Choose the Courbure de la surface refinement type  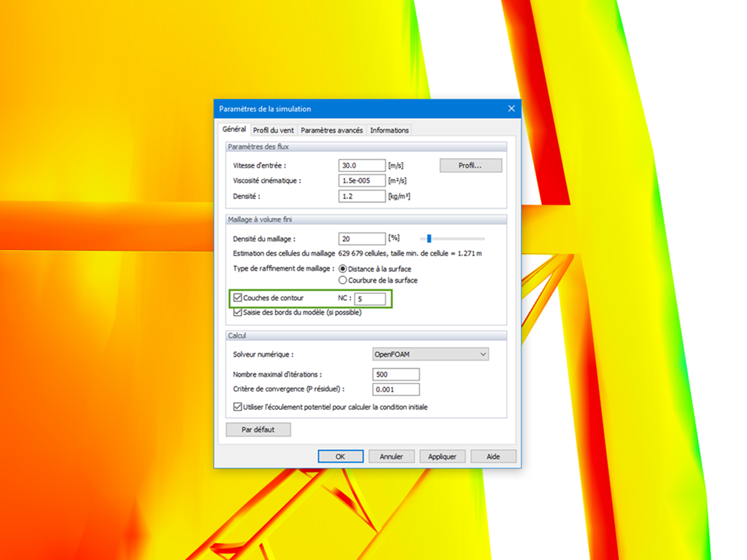pos(343,280)
